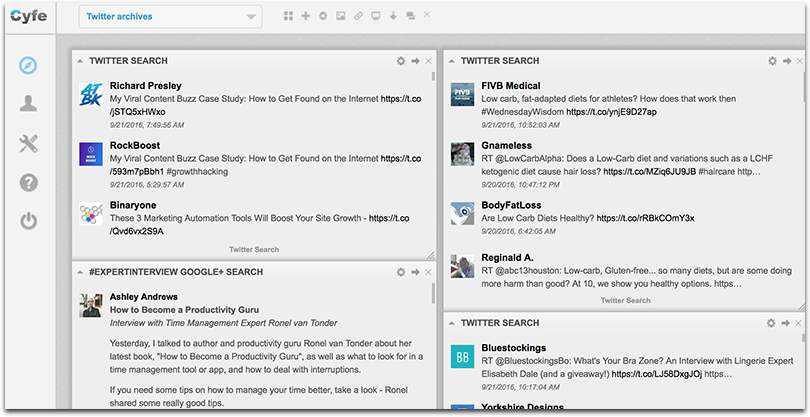The height and width of the screenshot is (417, 810).
Task: Click the download/export arrow icon
Action: pyautogui.click(x=393, y=16)
